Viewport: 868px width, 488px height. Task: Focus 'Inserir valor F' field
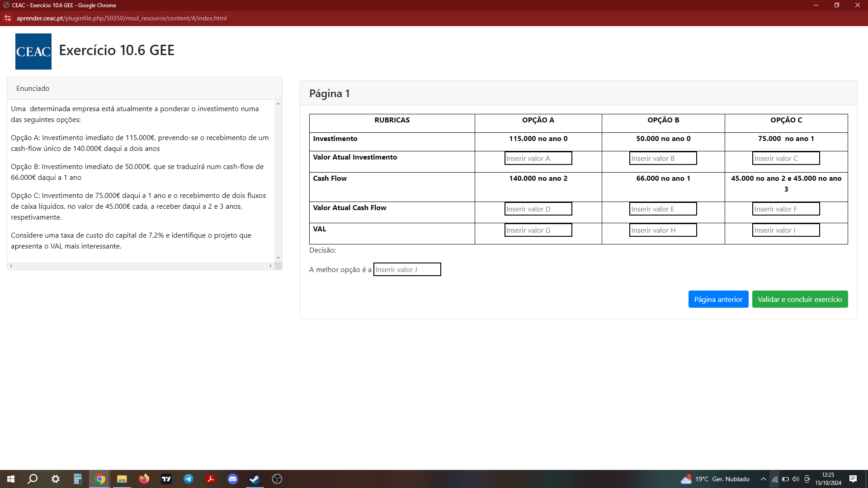[x=786, y=209]
